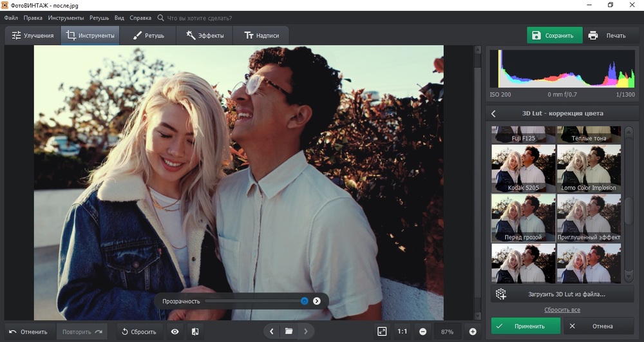Click the histogram display

562,68
